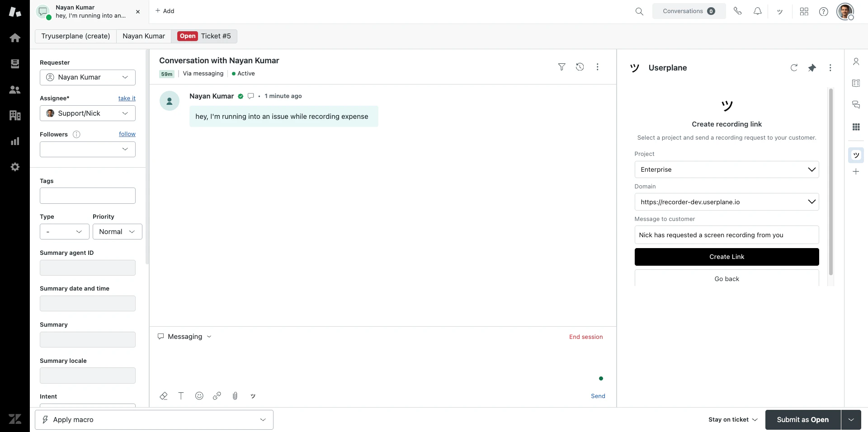Click composer clear formatting icon
Screen dimensions: 868x432
pyautogui.click(x=164, y=396)
